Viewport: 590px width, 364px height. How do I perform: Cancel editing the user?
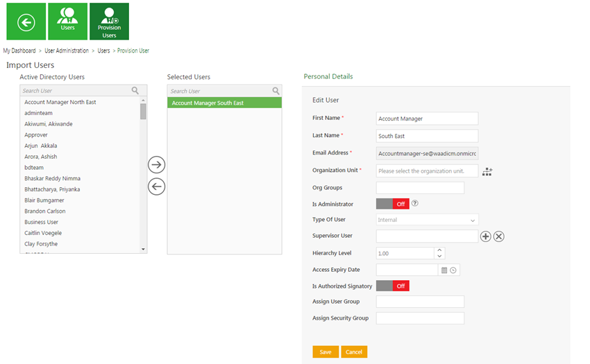point(354,352)
